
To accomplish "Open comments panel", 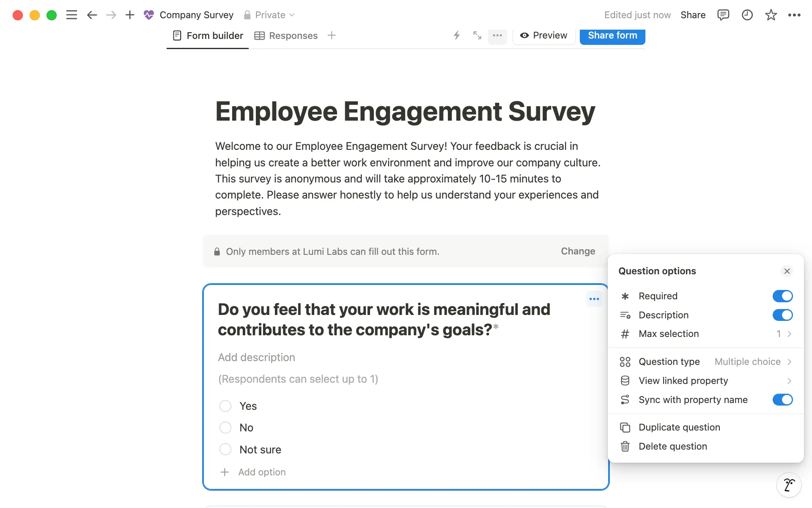I will (724, 15).
